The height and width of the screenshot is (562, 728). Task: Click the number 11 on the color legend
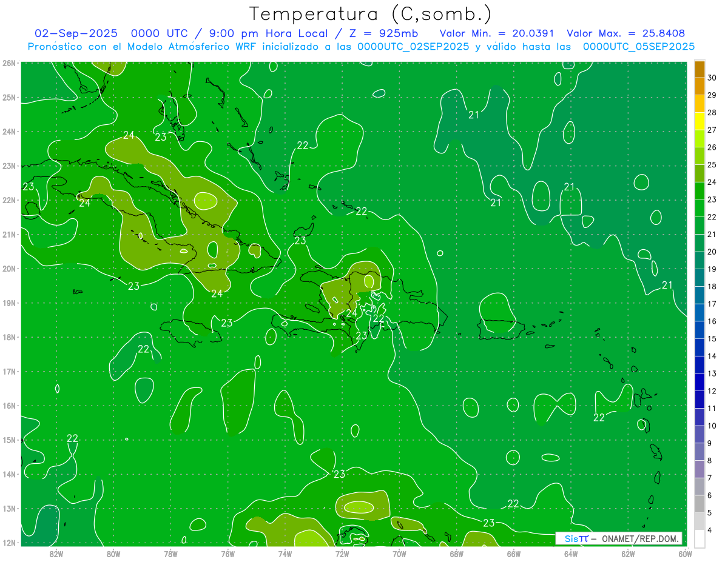click(712, 409)
